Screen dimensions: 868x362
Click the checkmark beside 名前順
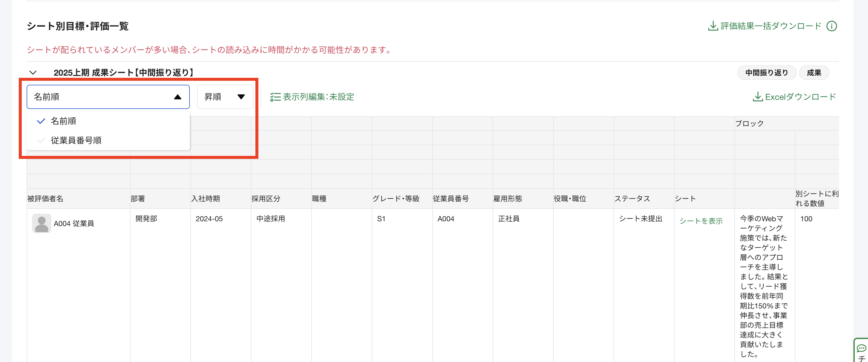point(41,121)
